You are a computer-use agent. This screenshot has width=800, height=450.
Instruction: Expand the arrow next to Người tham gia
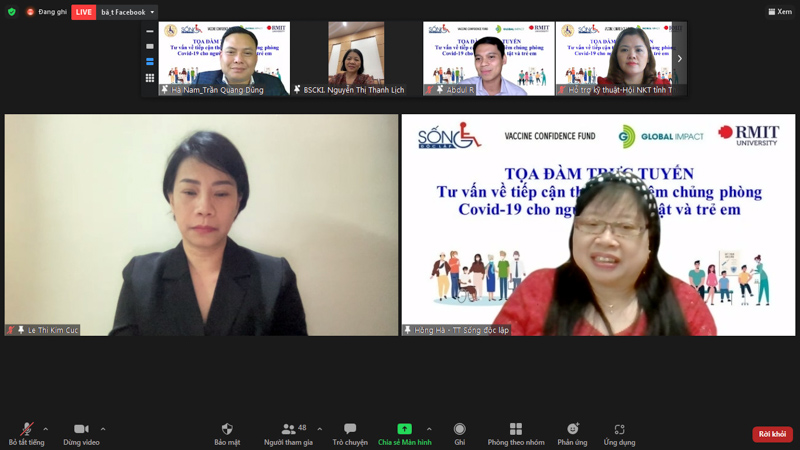(320, 429)
